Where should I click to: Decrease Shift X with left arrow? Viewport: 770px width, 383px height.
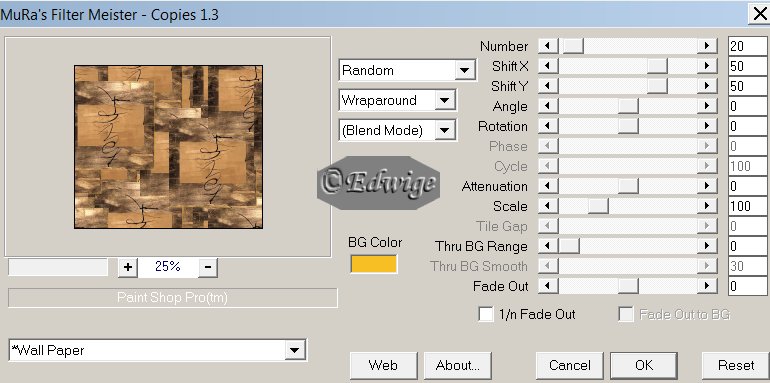[548, 66]
